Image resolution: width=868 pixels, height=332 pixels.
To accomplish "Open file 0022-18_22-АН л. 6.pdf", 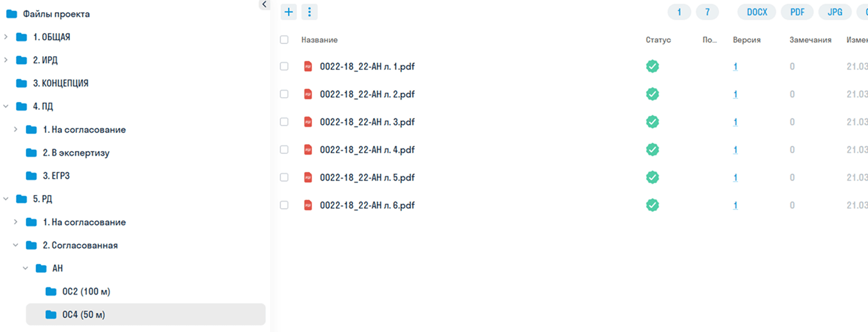I will coord(367,205).
